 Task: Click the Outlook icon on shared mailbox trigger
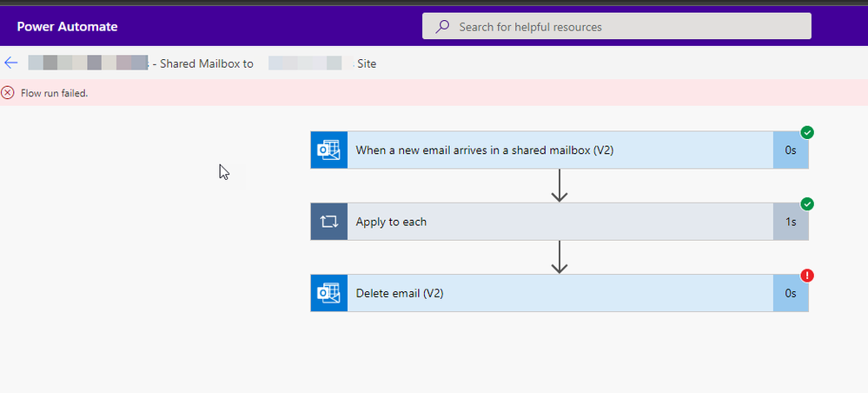coord(328,150)
